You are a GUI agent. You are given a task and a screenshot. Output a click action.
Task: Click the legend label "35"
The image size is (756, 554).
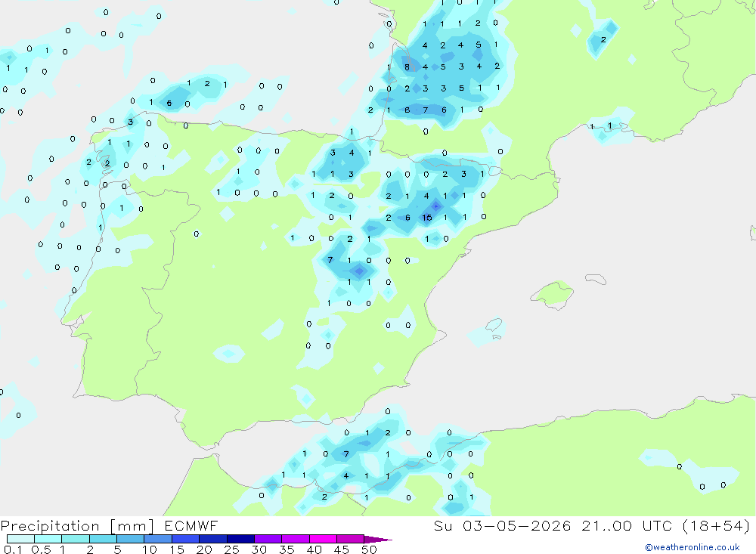(x=287, y=549)
